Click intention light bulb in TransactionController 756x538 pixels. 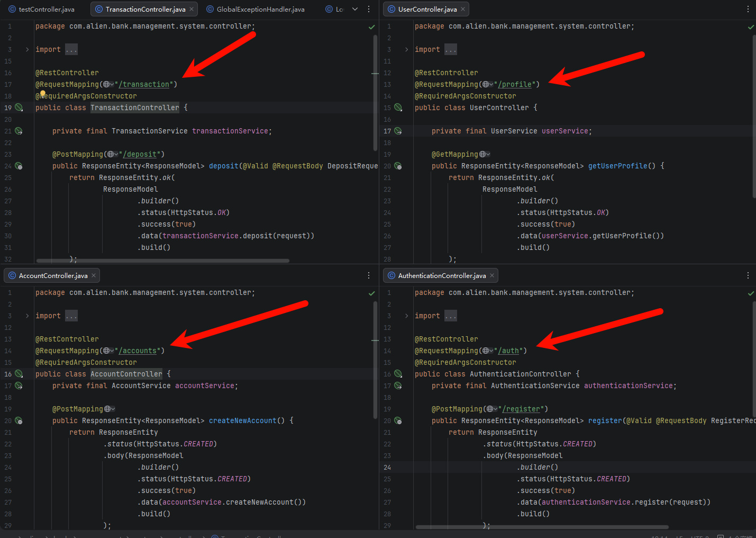point(42,94)
